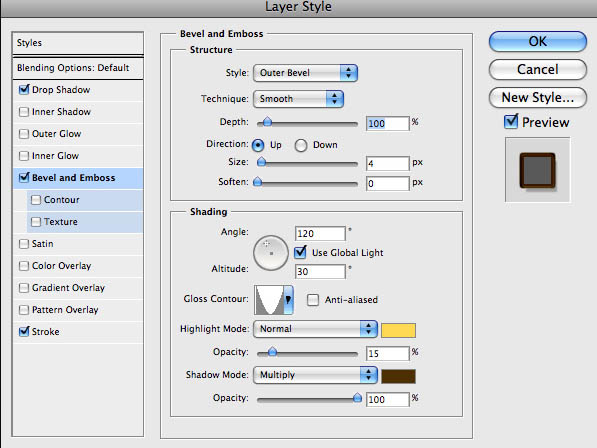The height and width of the screenshot is (448, 597).
Task: Toggle the Drop Shadow effect checkbox
Action: pos(24,90)
